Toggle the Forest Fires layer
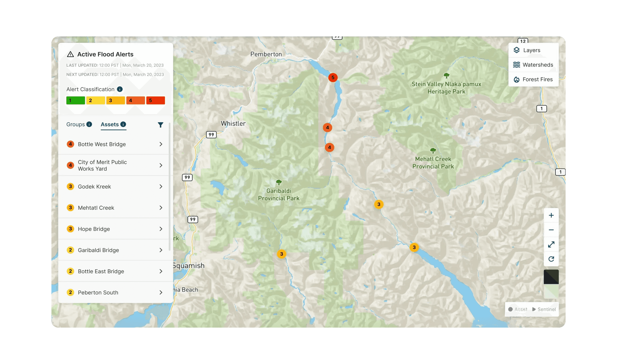The width and height of the screenshot is (617, 364). [x=533, y=79]
